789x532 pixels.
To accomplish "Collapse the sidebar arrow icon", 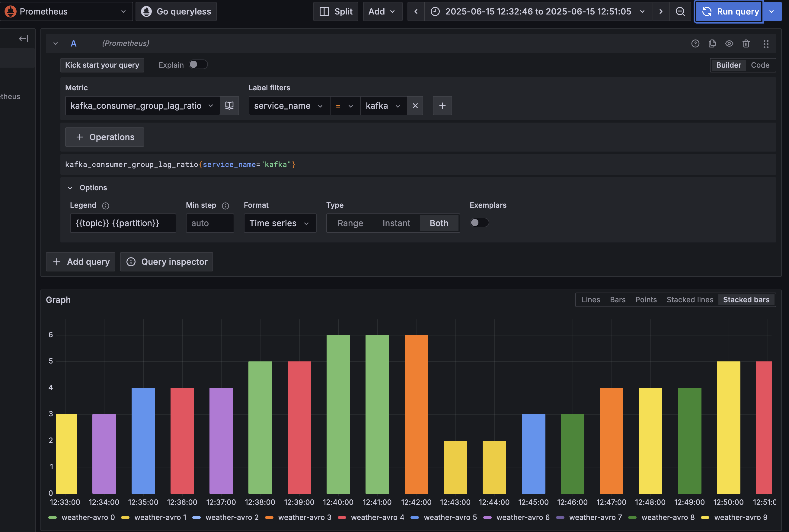I will click(24, 39).
